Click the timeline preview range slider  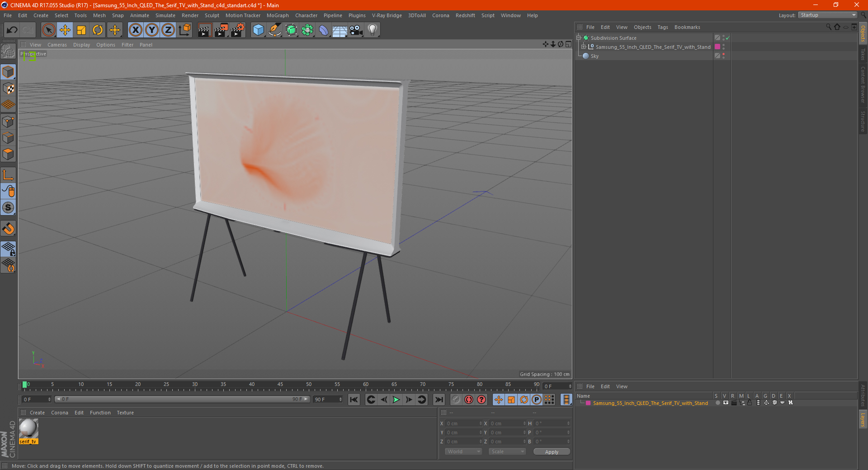coord(182,399)
